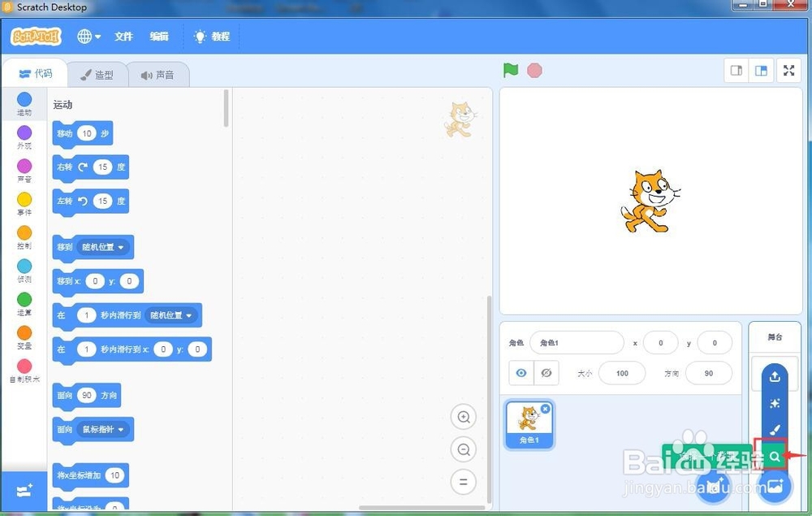The width and height of the screenshot is (812, 516).
Task: Click the choose sprite cat button
Action: pyautogui.click(x=714, y=487)
